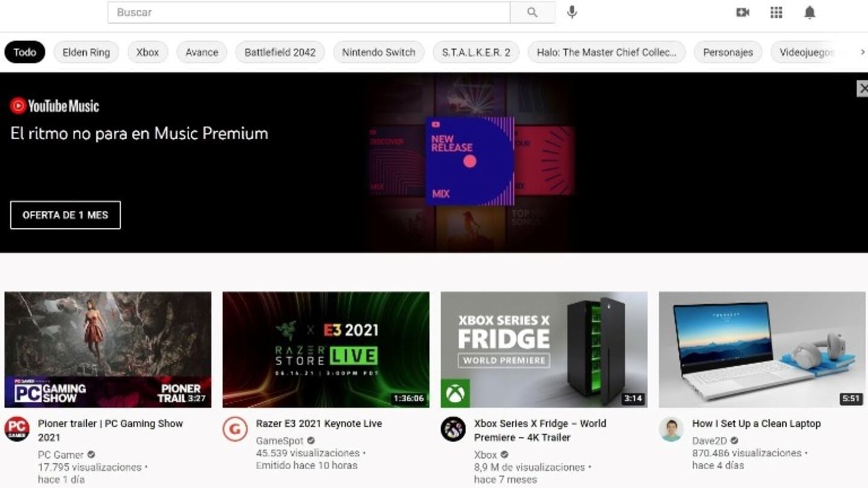Open the create video camera icon
The image size is (868, 488).
[743, 12]
